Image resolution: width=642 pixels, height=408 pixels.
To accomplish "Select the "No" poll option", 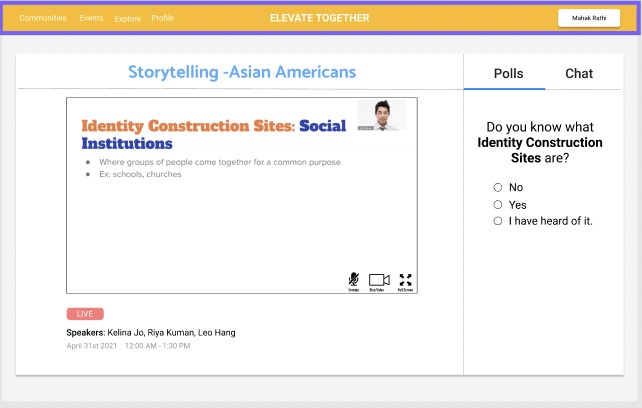I will click(498, 187).
